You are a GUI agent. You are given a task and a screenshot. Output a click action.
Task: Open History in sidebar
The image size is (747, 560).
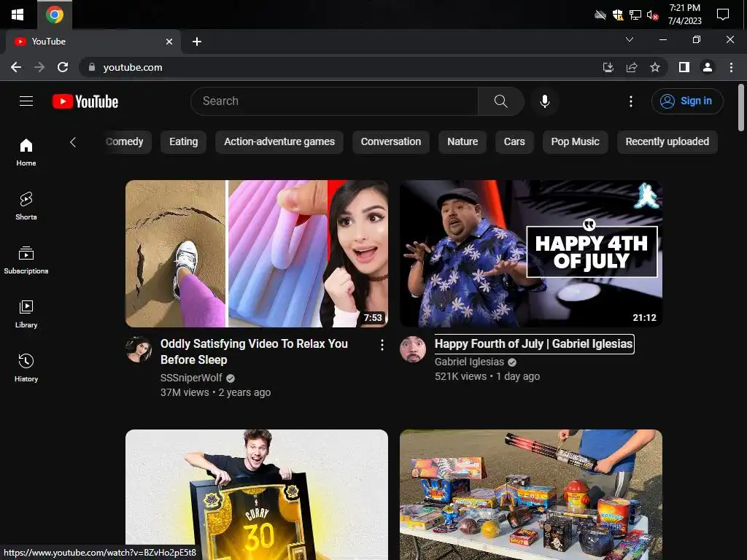click(x=26, y=368)
